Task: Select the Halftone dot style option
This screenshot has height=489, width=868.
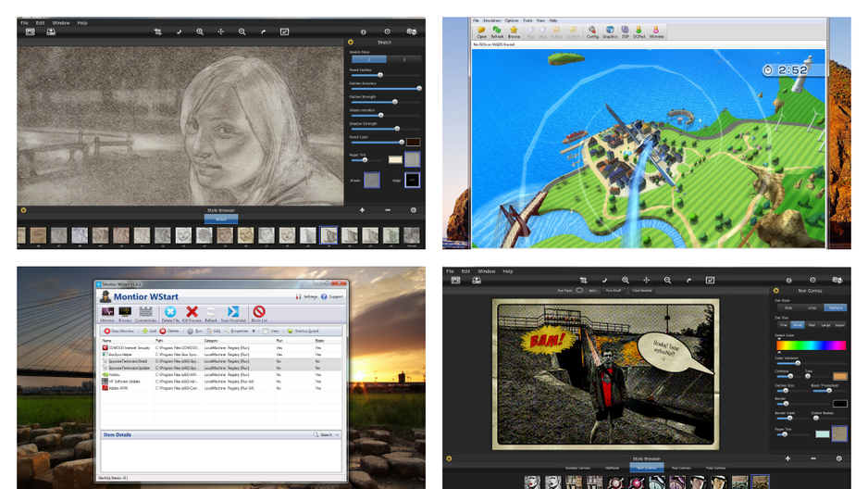Action: click(x=836, y=307)
